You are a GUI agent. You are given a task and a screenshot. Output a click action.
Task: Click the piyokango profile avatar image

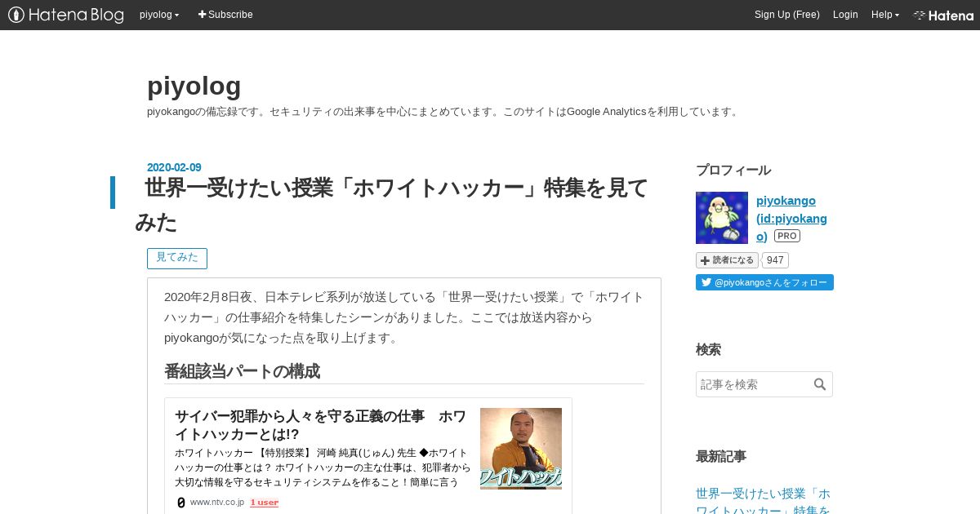(722, 218)
